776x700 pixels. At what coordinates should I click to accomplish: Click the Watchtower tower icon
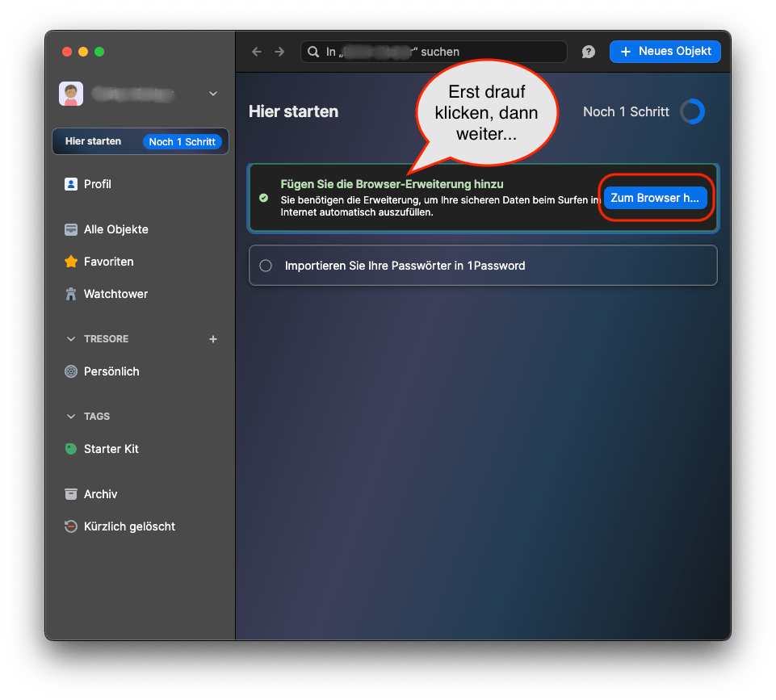coord(71,294)
